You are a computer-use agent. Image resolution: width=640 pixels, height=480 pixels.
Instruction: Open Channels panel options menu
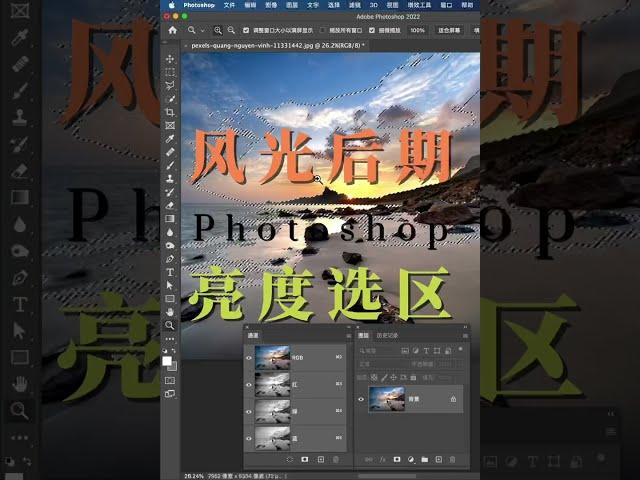coord(349,336)
